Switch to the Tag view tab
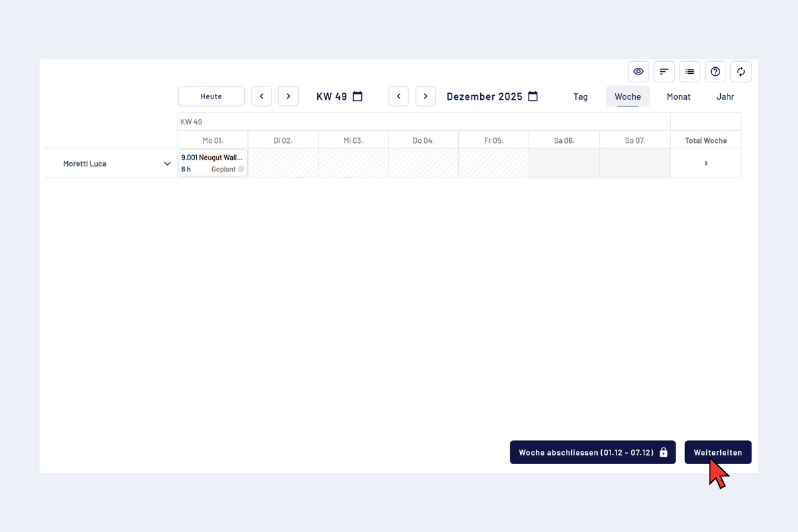The height and width of the screenshot is (532, 798). click(x=581, y=96)
